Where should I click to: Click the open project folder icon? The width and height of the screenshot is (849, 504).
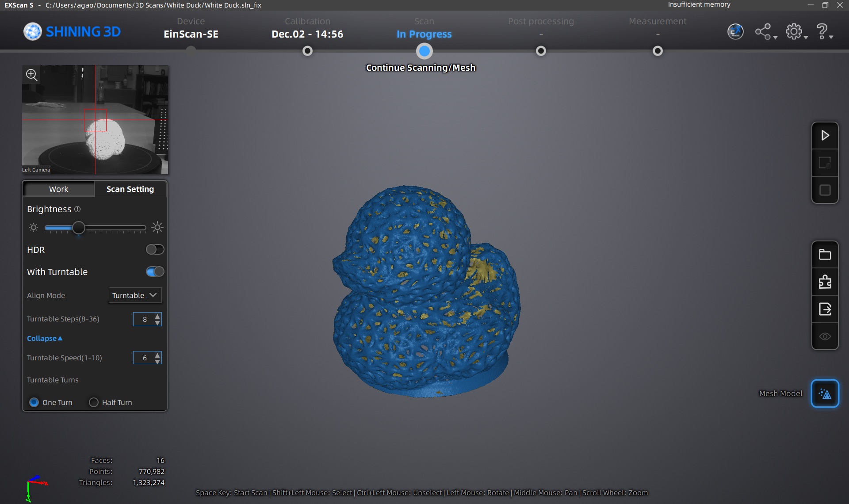[825, 255]
